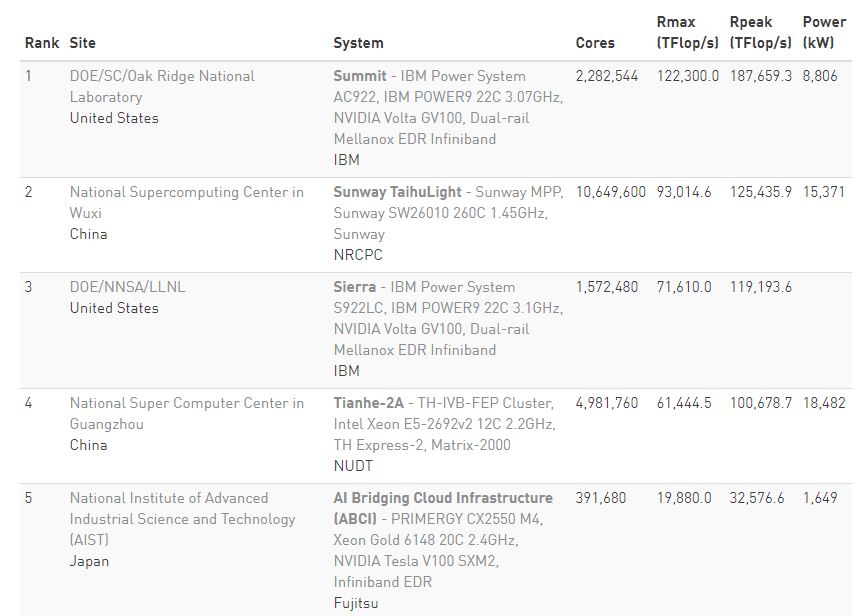Open National Supercomputing Center in Wuxi
Screen dimensions: 865x616
pyautogui.click(x=186, y=202)
